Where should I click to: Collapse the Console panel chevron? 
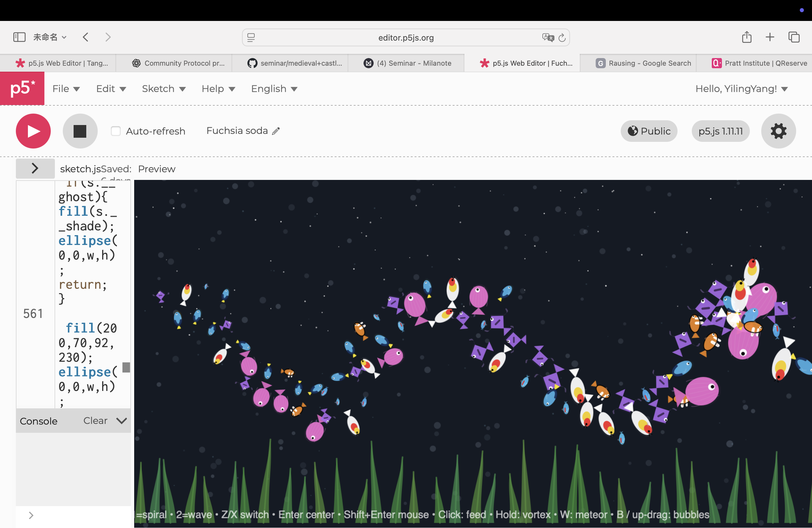(x=121, y=421)
